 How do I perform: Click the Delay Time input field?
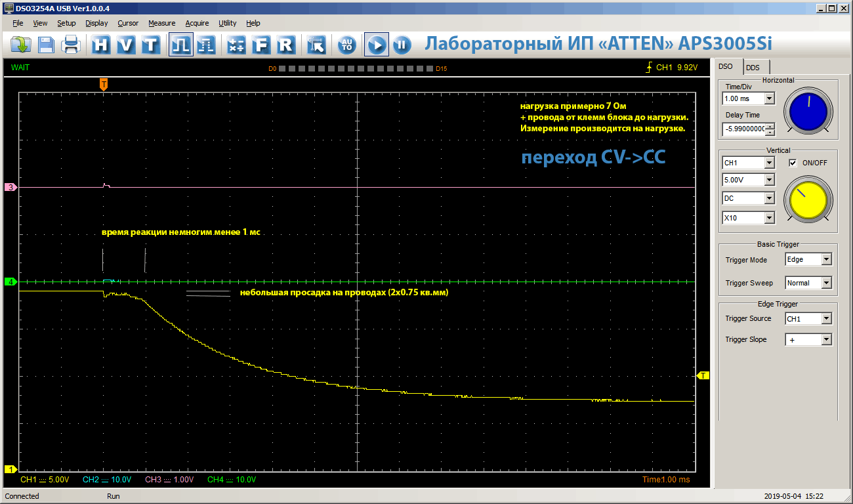(x=743, y=129)
